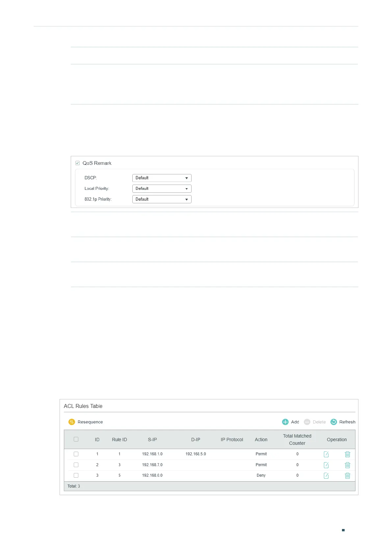Viewport: 392px width, 554px height.
Task: Open the DSCP dropdown
Action: click(x=162, y=178)
